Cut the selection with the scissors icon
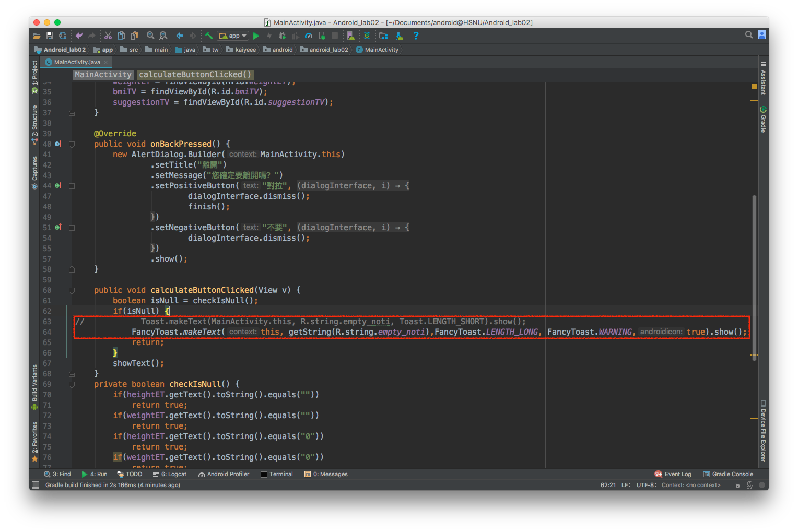This screenshot has width=798, height=532. tap(108, 36)
